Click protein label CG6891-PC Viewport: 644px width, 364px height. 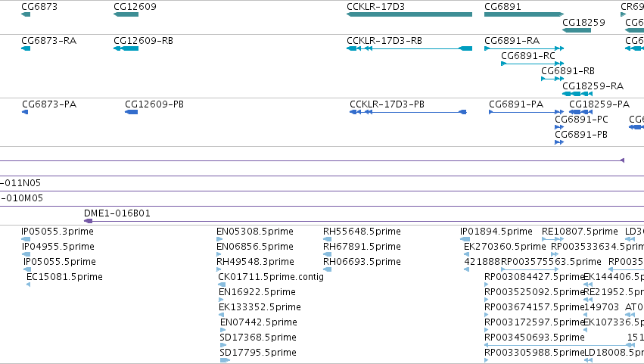point(582,120)
